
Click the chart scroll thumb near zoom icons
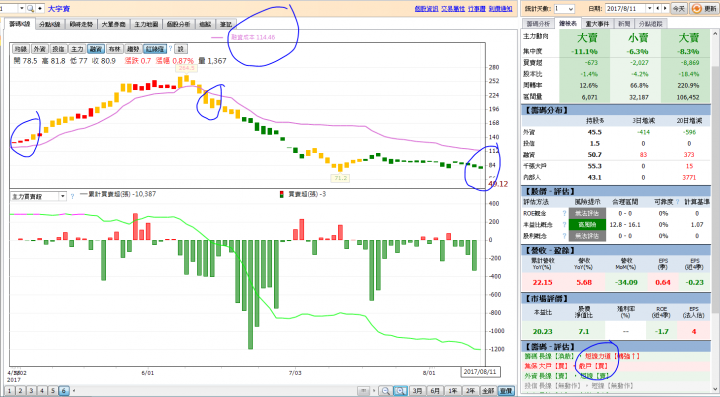tap(363, 391)
